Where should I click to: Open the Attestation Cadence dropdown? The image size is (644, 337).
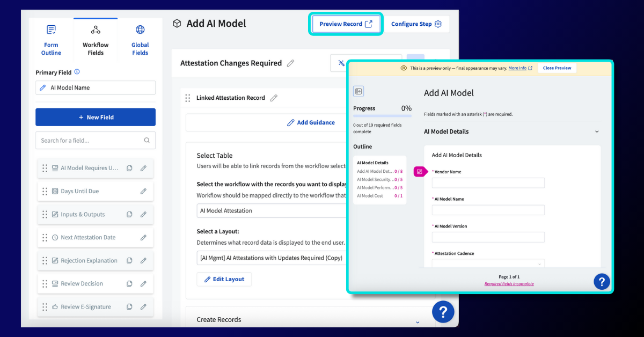(488, 263)
